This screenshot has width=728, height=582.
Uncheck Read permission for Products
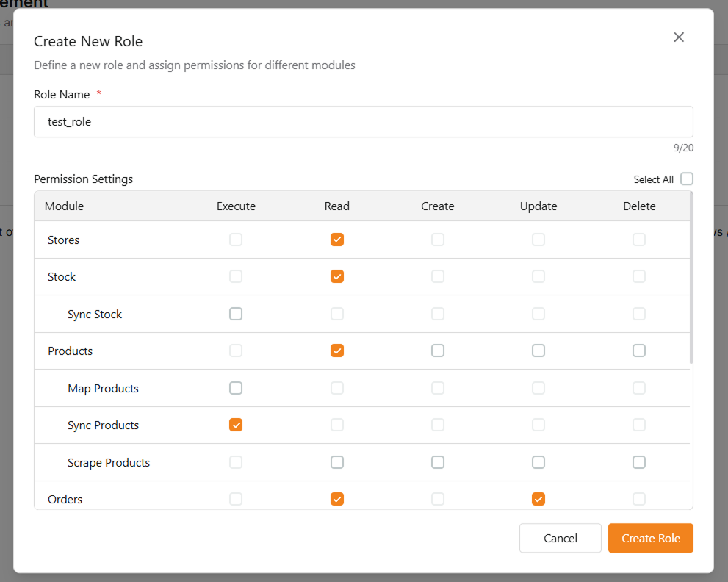point(337,351)
